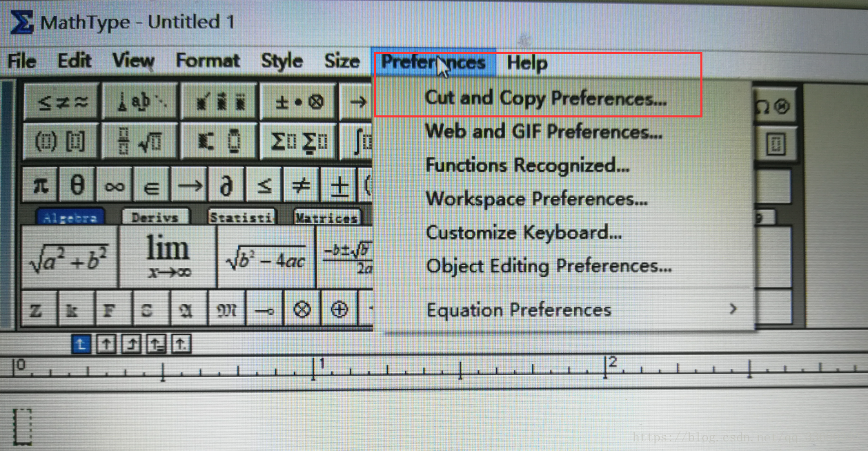The image size is (868, 451).
Task: Click the MathType sigma title bar icon
Action: pyautogui.click(x=21, y=21)
